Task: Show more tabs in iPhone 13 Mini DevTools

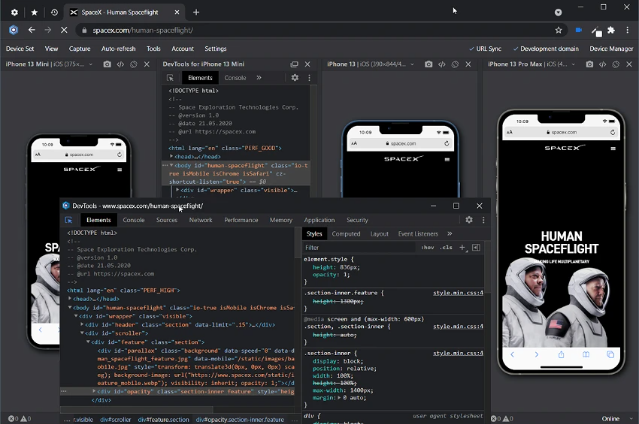Action: tap(259, 77)
